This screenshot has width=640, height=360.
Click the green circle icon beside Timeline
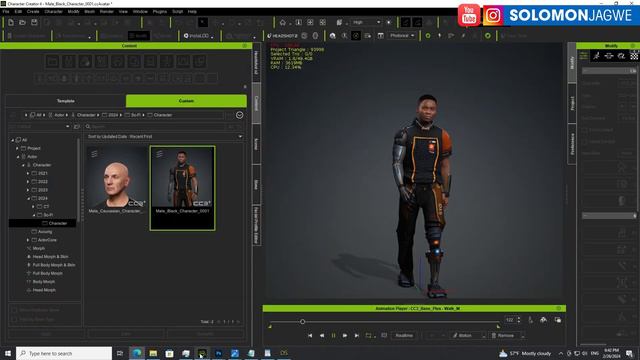(x=488, y=36)
